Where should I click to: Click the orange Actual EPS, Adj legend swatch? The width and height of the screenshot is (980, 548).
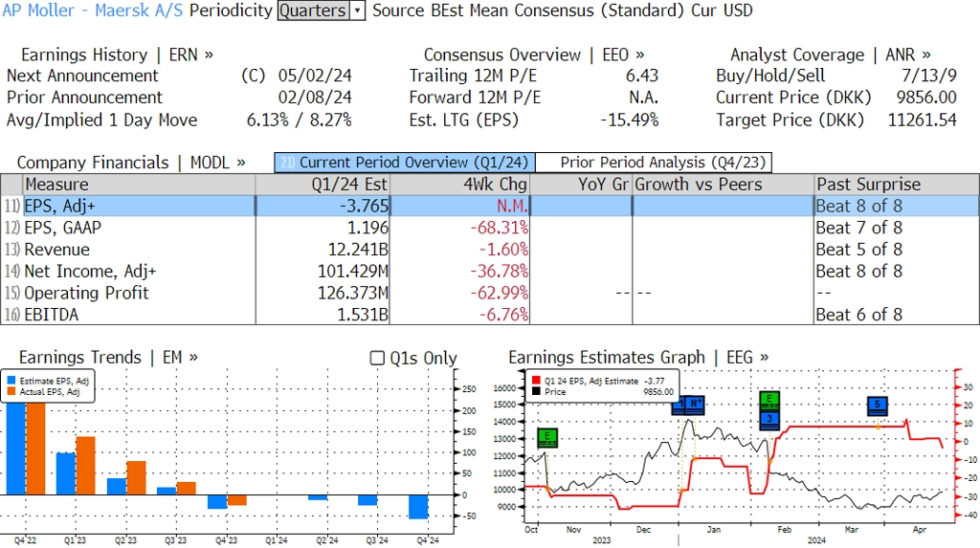point(11,392)
